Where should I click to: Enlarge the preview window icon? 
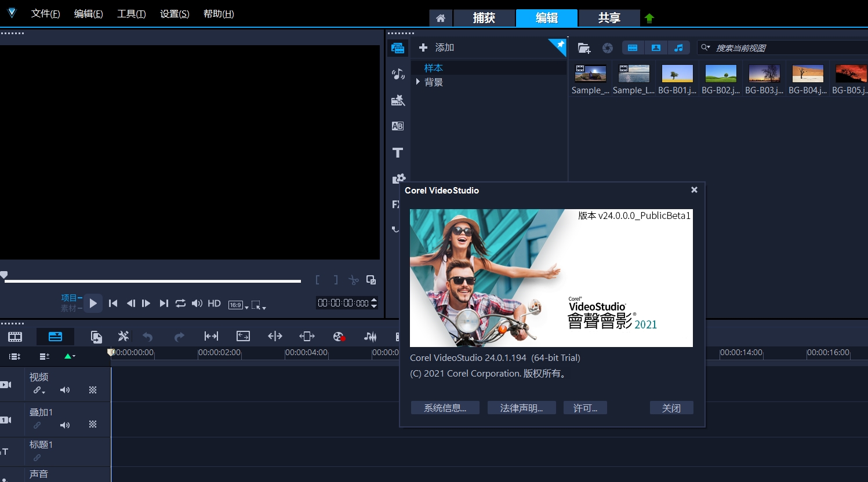point(371,280)
